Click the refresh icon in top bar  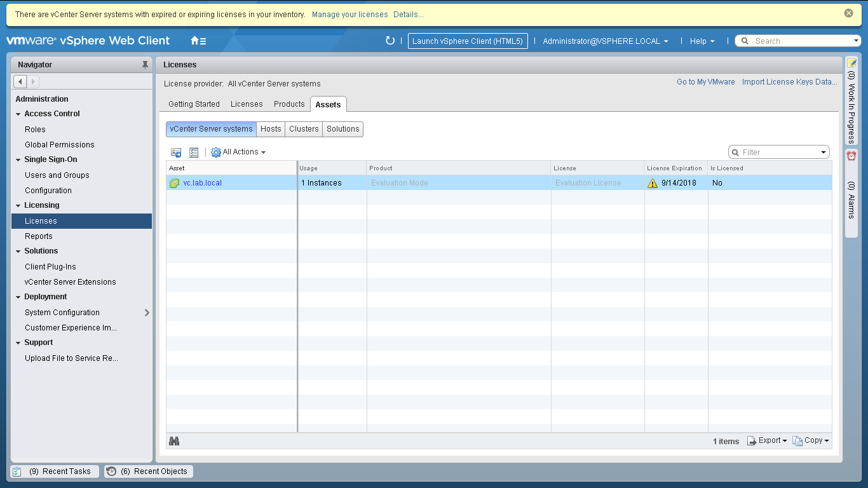click(390, 41)
